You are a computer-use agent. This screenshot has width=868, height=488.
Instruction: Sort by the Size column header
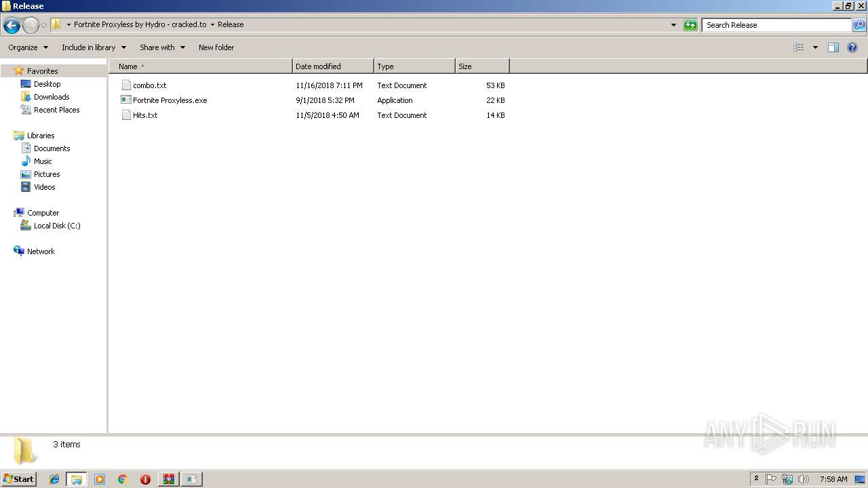pos(482,66)
